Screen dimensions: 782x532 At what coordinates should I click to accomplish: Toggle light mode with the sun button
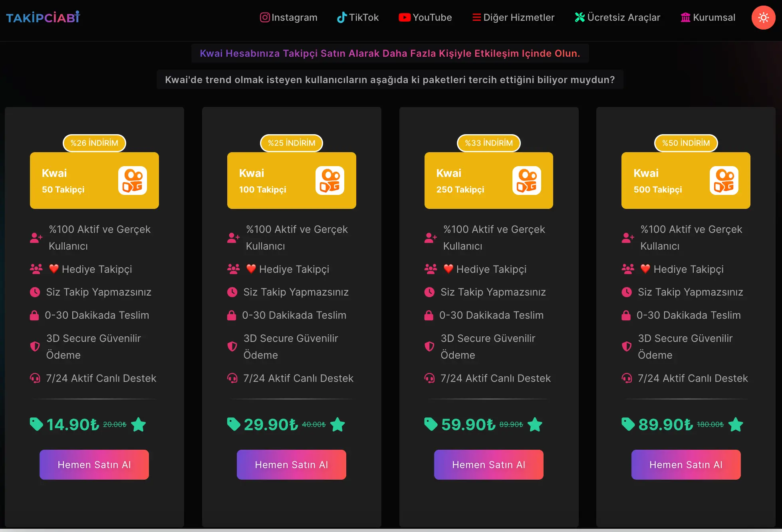tap(763, 18)
